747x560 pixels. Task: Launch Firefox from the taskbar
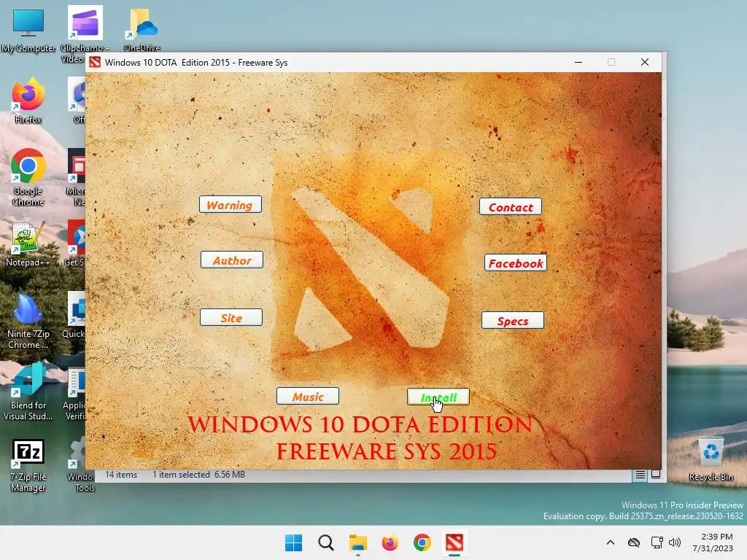pos(390,542)
